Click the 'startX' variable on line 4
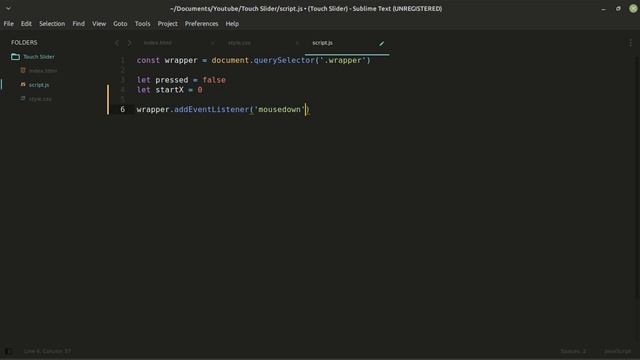This screenshot has width=640, height=360. point(169,90)
